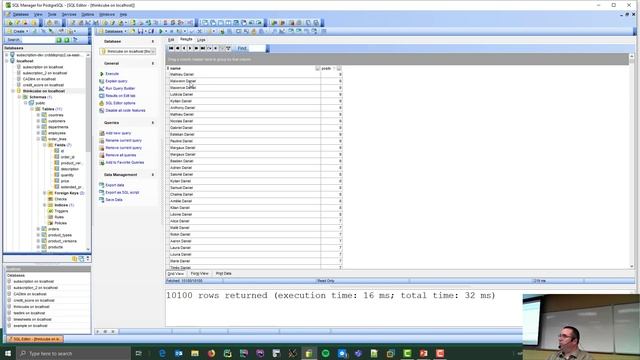Screen dimensions: 640x360
Task: Open the Create dropdown in toolbar
Action: (x=17, y=31)
